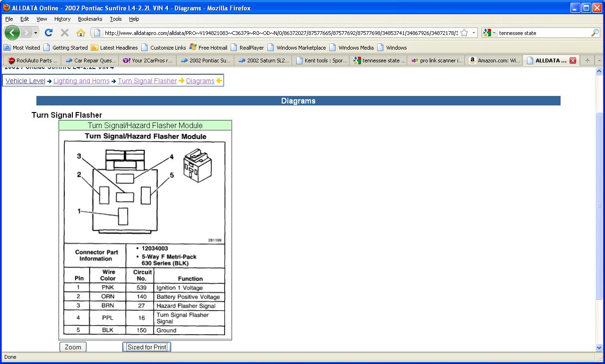Click the Sized for Print button
Screen dimensions: 605x364
point(147,347)
